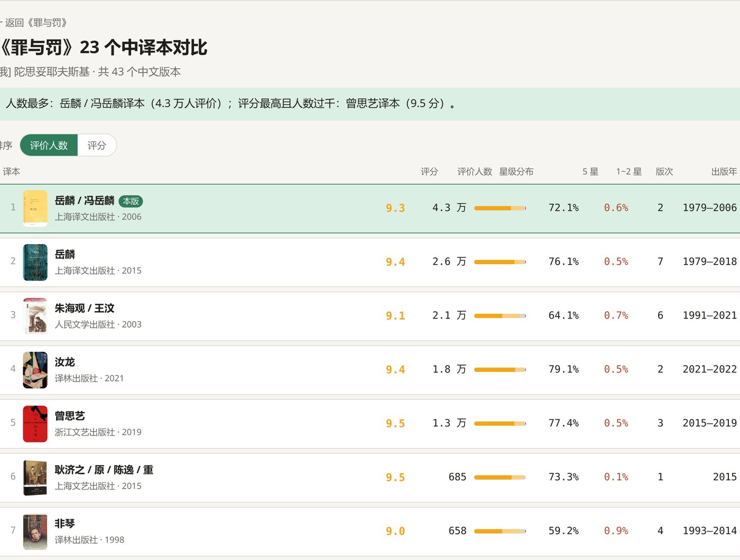Click the 本版 badge

point(131,201)
